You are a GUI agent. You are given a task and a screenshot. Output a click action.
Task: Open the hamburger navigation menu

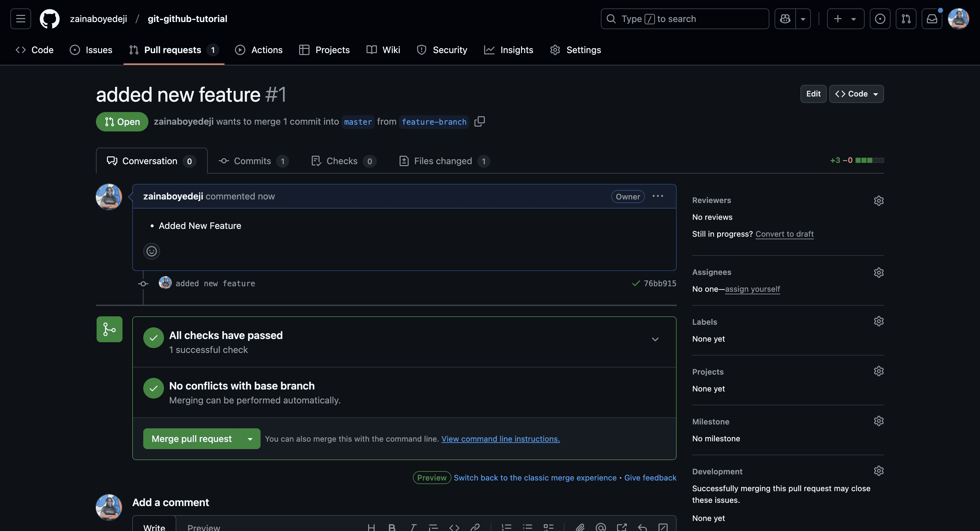coord(20,19)
